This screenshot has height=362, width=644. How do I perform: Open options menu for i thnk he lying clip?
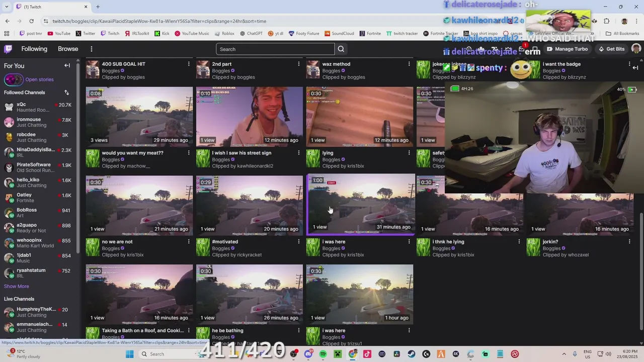pos(519,242)
